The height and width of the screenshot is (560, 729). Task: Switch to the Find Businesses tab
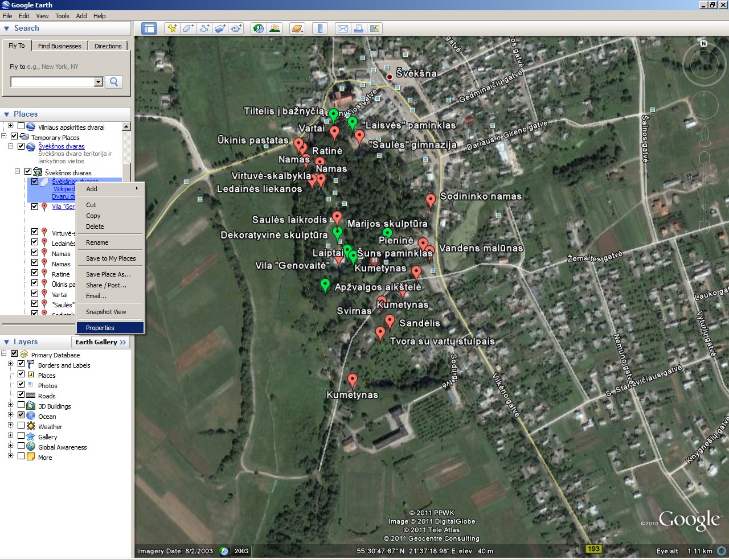click(59, 46)
